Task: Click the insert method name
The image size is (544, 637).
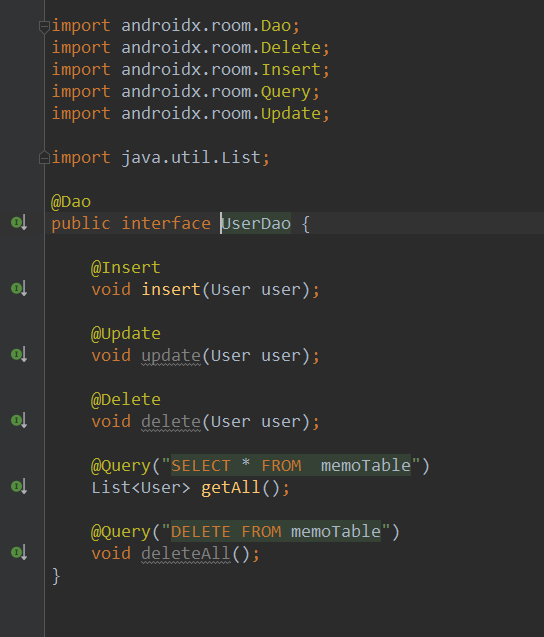Action: pos(171,290)
